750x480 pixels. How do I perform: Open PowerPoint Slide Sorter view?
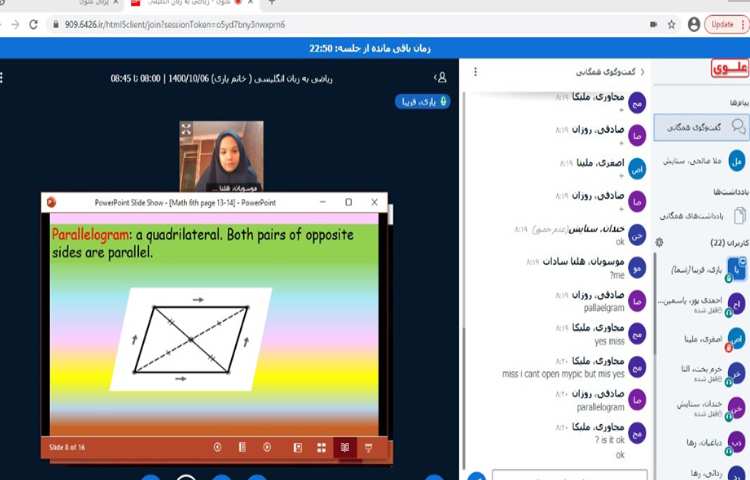(x=321, y=447)
